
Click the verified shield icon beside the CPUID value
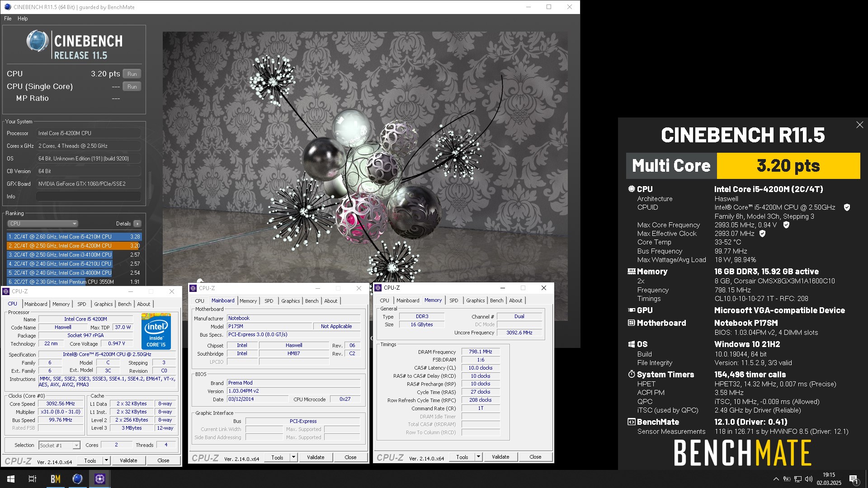[847, 207]
